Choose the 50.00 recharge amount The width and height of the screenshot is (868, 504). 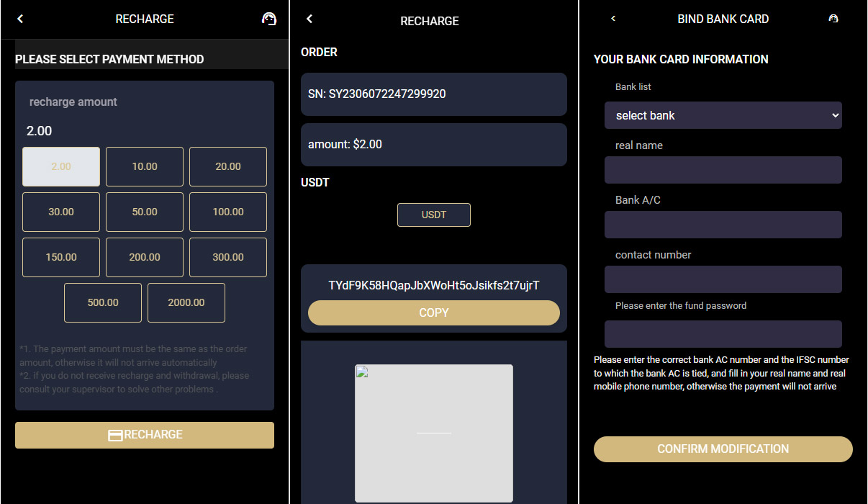pos(145,212)
